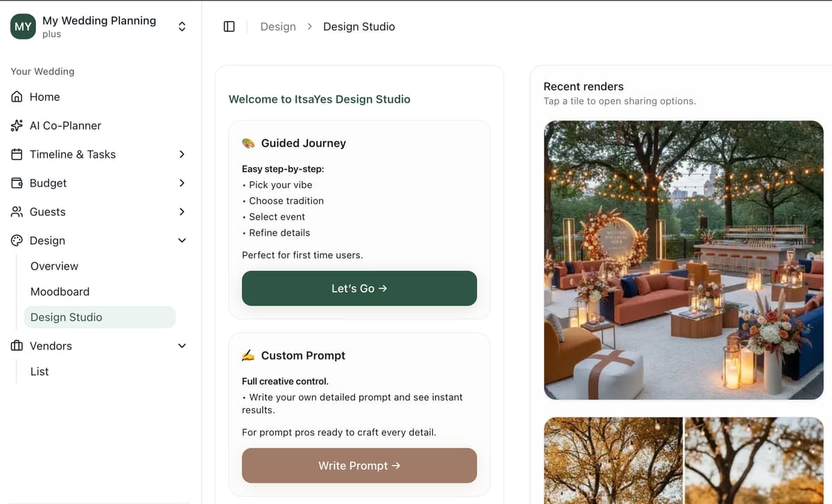Collapse the Design section
The width and height of the screenshot is (832, 504).
[182, 240]
